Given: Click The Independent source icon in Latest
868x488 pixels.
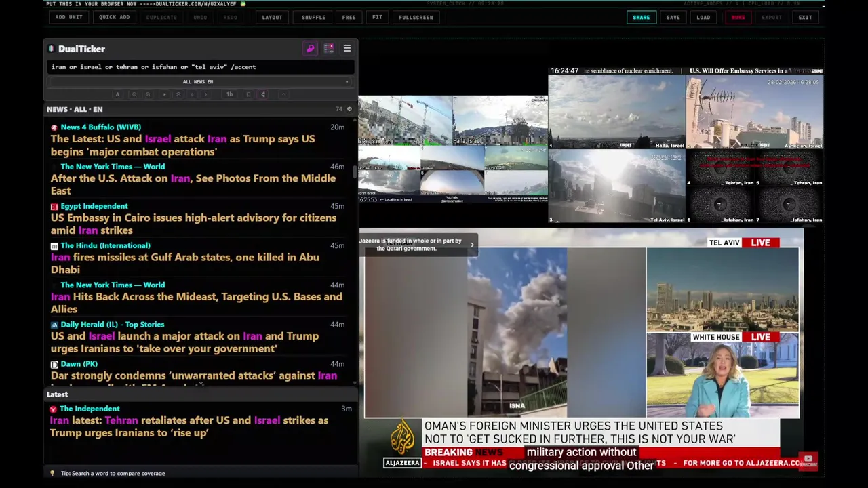Looking at the screenshot, I should coord(53,409).
